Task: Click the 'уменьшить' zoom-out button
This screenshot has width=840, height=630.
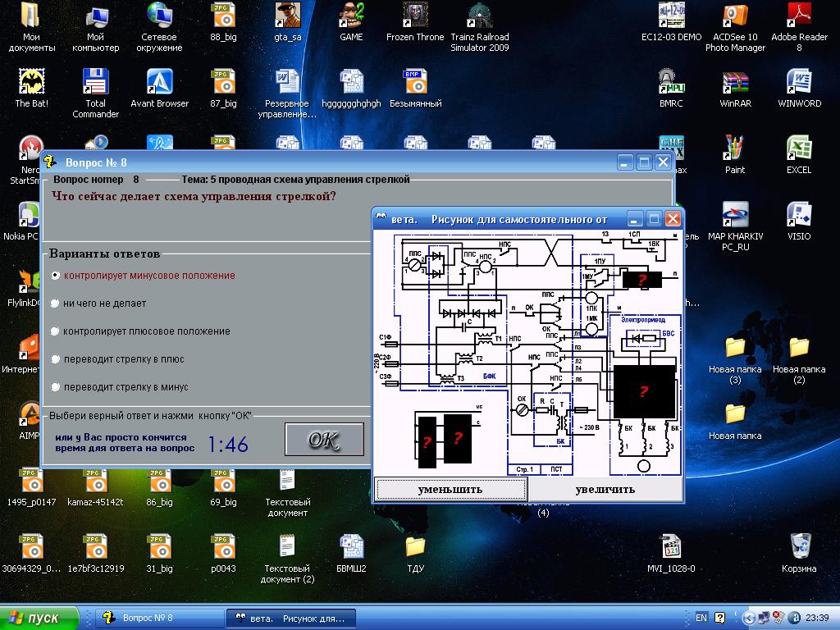Action: click(450, 490)
